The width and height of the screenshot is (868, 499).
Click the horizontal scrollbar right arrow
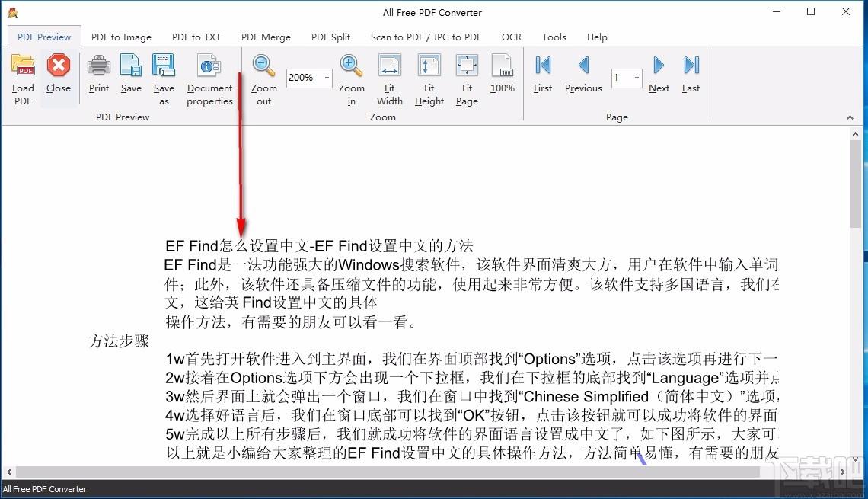843,472
